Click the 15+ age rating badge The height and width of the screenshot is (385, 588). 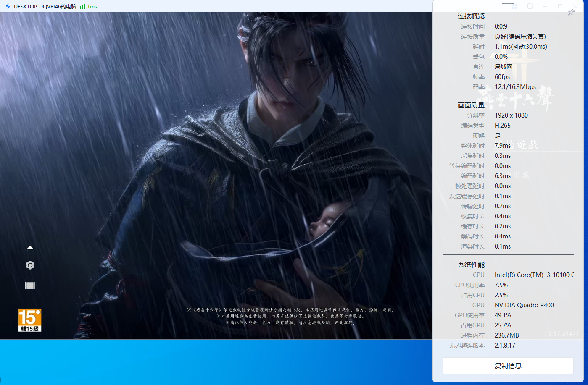pos(30,320)
